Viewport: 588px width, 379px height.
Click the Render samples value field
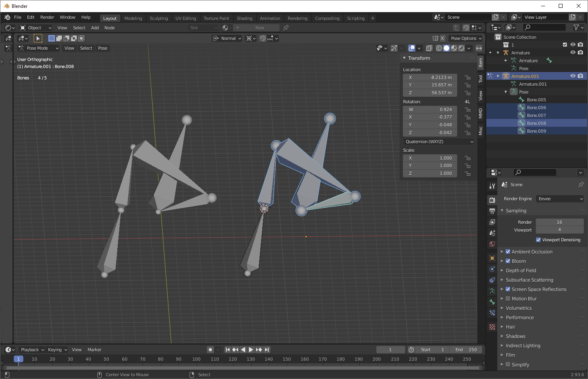pos(560,222)
